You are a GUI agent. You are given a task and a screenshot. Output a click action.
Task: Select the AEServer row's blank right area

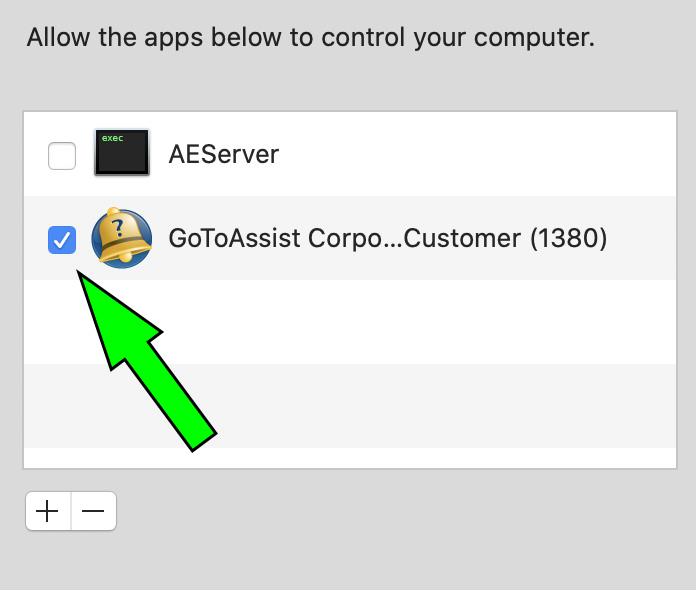477,154
